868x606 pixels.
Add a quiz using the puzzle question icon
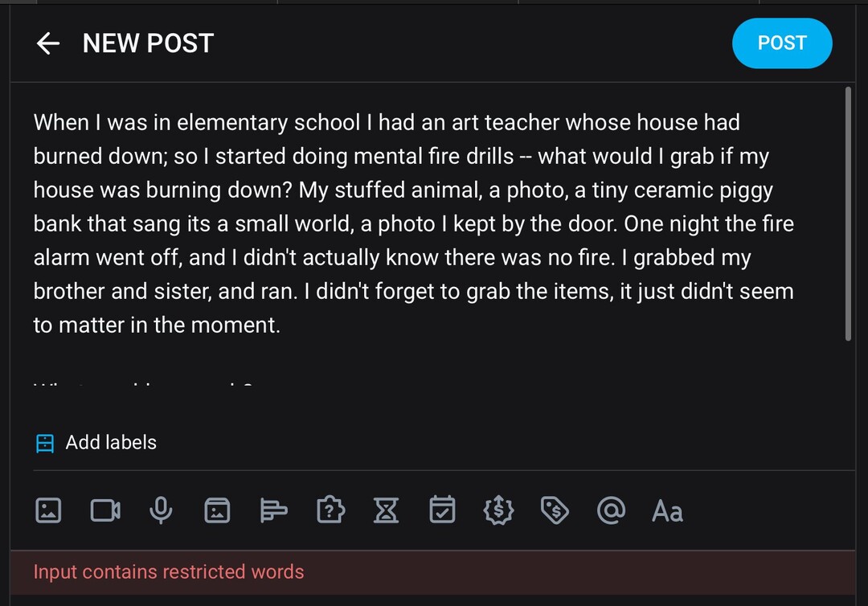tap(330, 510)
